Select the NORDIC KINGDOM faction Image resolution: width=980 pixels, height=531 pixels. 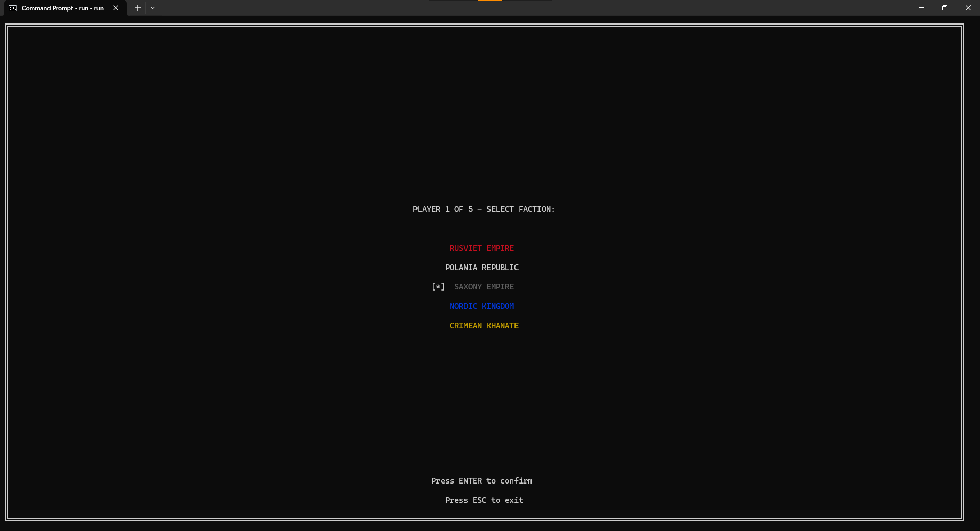click(x=481, y=306)
